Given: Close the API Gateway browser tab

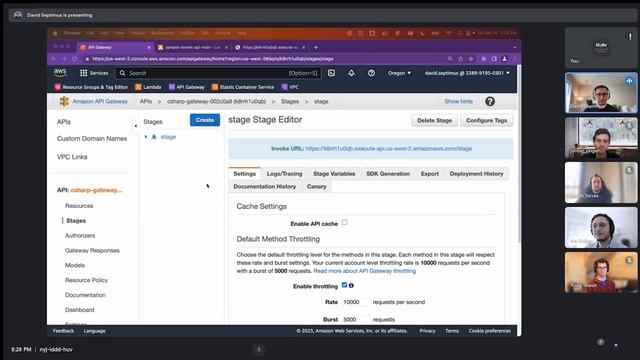Looking at the screenshot, I should coord(149,47).
